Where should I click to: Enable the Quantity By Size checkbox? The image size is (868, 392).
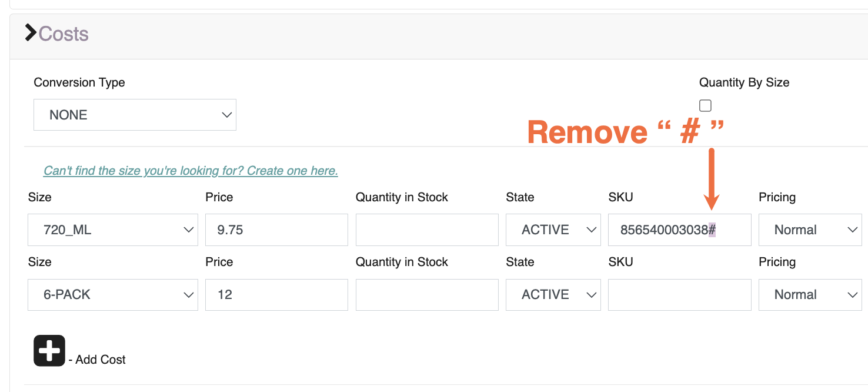(x=705, y=105)
